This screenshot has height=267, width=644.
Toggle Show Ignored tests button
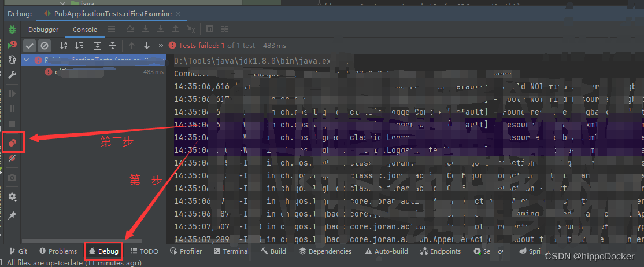45,46
